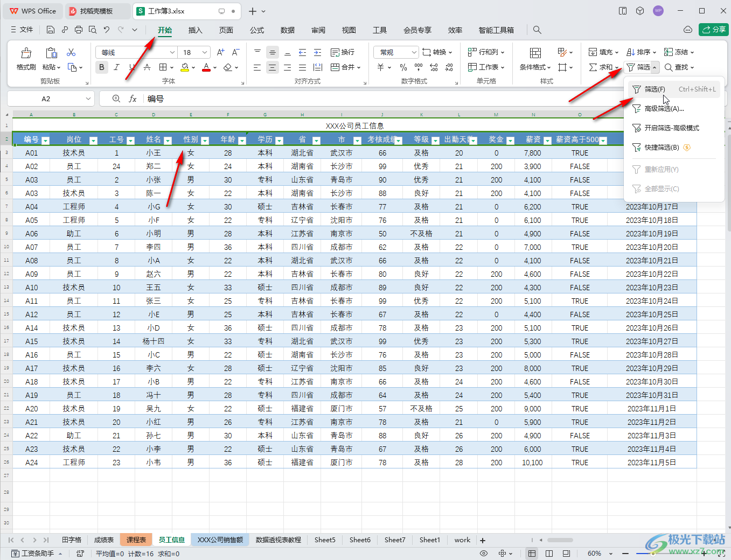
Task: Click the Save icon in quick access toolbar
Action: 51,30
